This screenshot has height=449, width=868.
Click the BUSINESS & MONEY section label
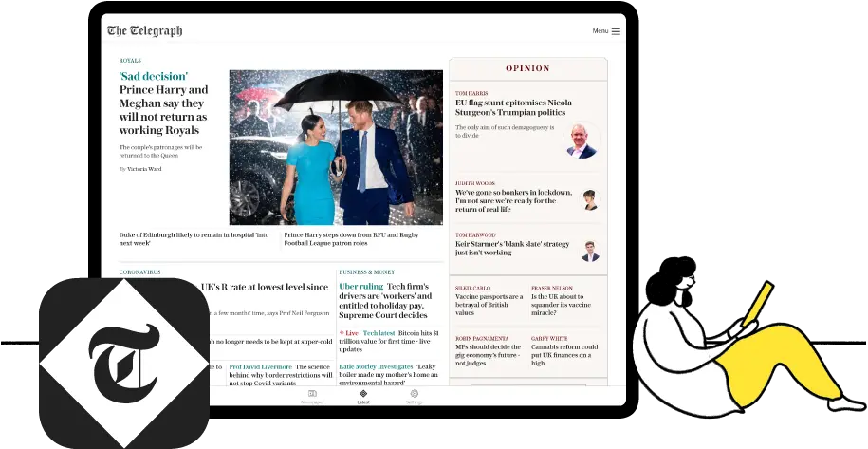coord(367,272)
